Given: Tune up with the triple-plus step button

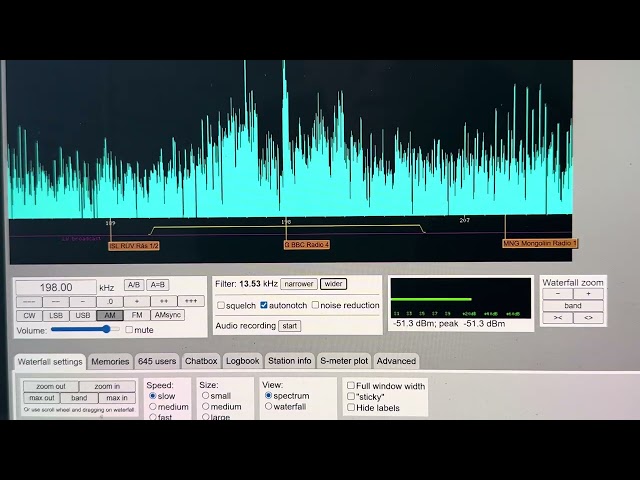Looking at the screenshot, I should pyautogui.click(x=191, y=301).
